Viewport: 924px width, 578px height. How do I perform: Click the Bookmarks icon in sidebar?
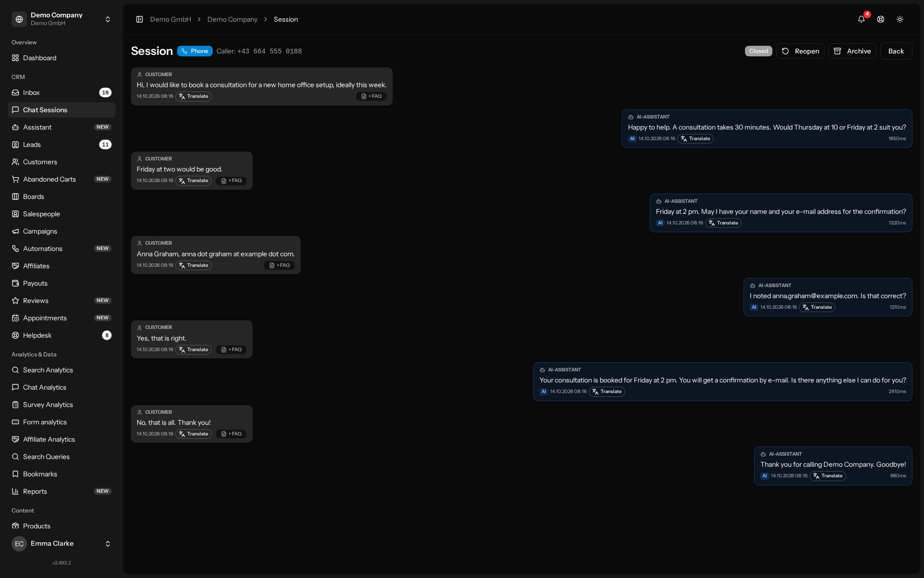click(15, 474)
